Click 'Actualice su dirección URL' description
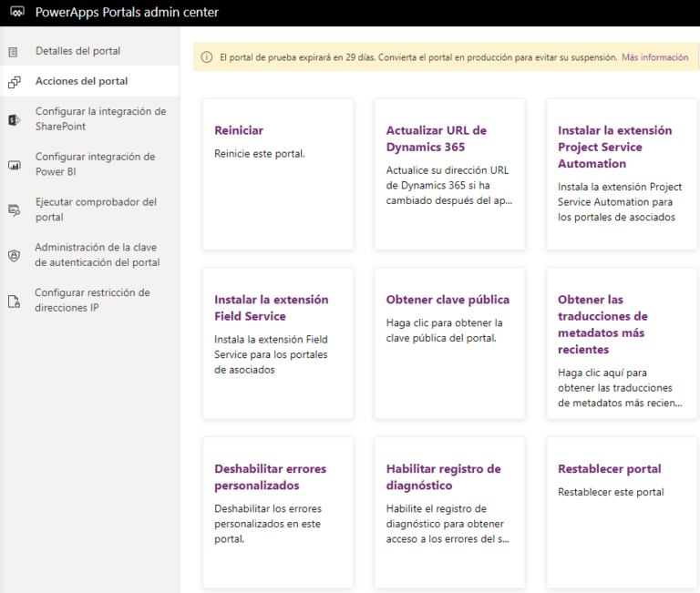The height and width of the screenshot is (593, 700). click(x=449, y=185)
